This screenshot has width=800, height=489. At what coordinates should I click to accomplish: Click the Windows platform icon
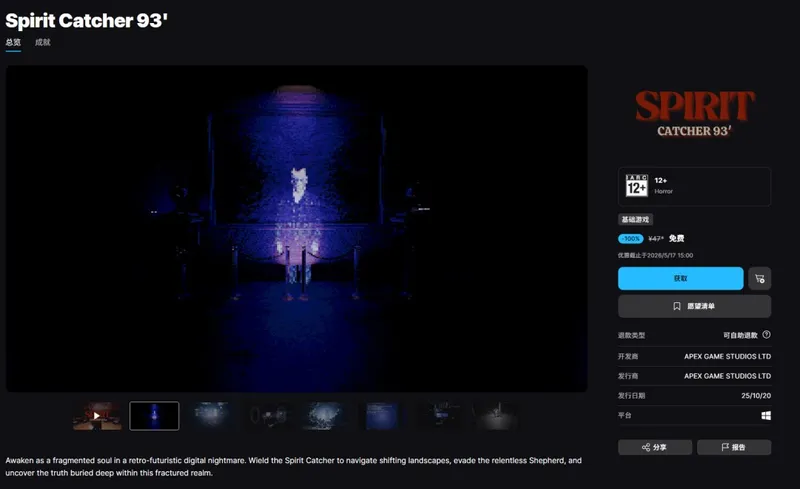766,415
